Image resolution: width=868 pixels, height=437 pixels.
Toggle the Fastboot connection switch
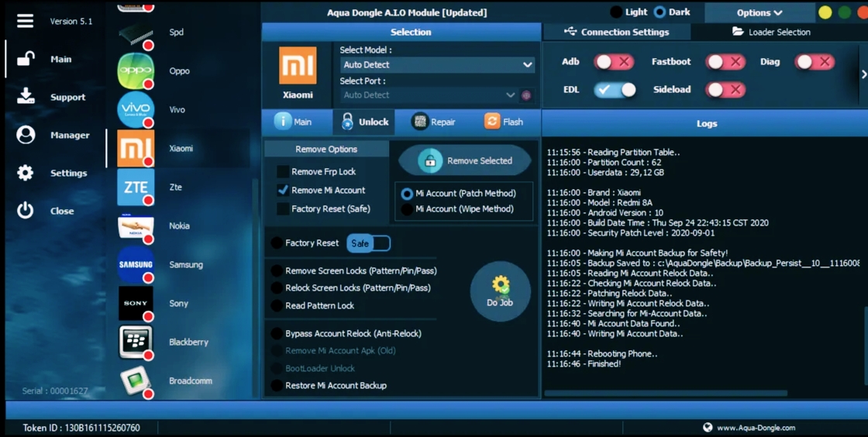pyautogui.click(x=725, y=61)
